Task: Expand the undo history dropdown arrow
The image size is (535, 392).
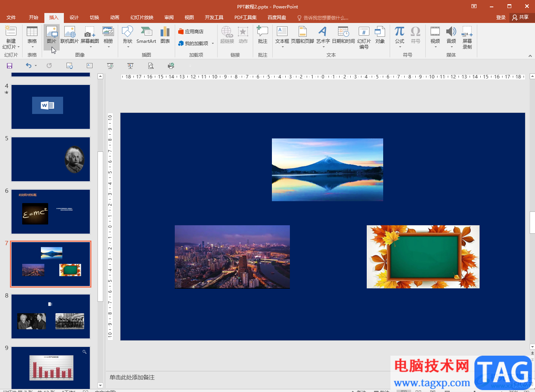Action: point(36,66)
